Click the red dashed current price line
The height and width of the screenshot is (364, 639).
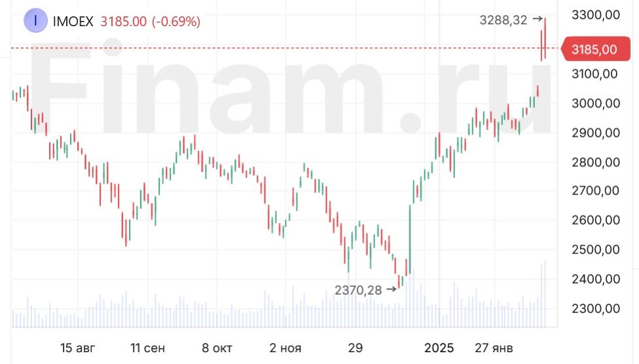262,48
